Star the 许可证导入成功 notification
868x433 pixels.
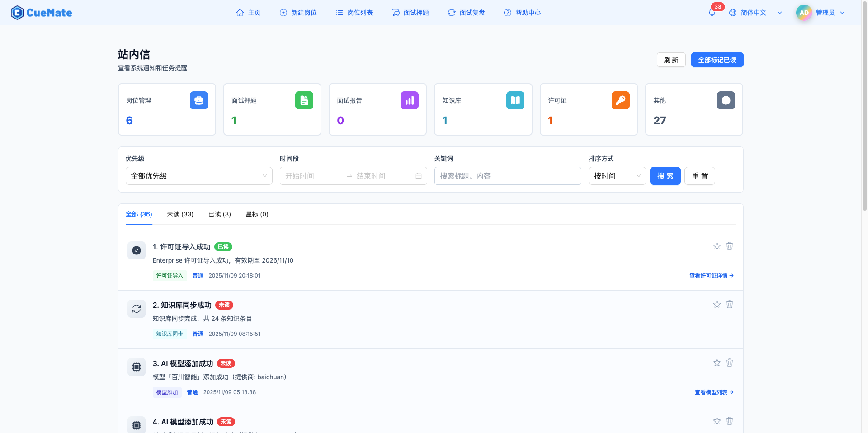coord(717,246)
